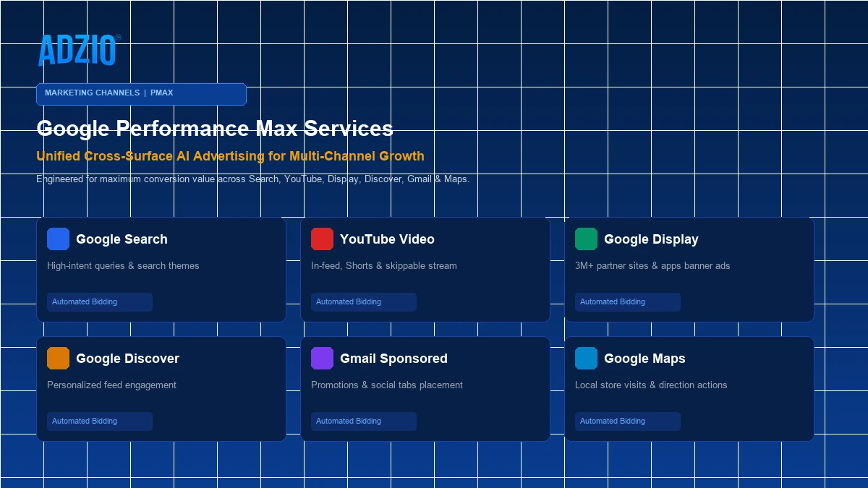Open the Google Maps card title
This screenshot has width=868, height=488.
644,359
